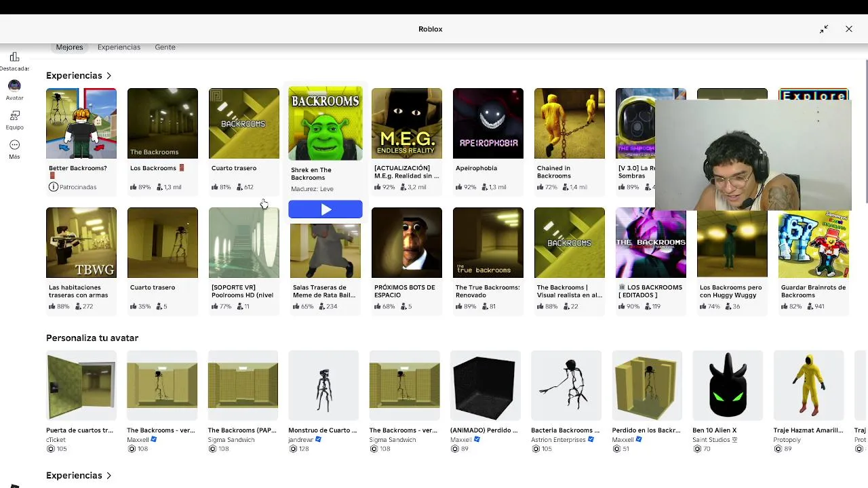This screenshot has height=488, width=868.
Task: Select Monstruo de Cuarto avatar item
Action: [x=323, y=386]
